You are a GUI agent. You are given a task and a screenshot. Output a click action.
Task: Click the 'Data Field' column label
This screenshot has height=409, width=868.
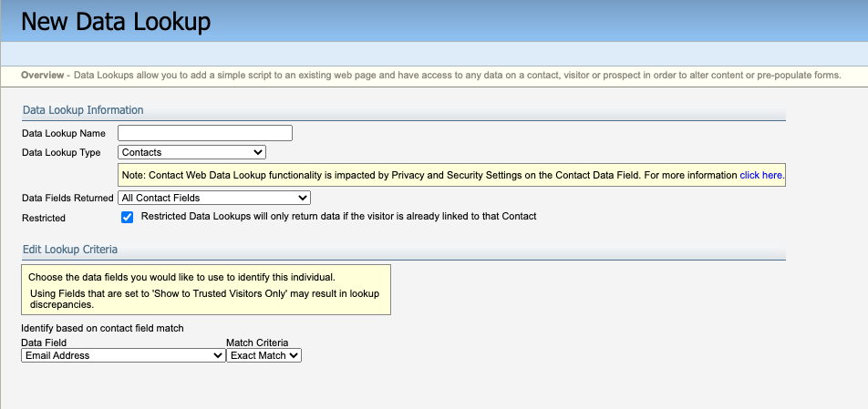[x=44, y=343]
